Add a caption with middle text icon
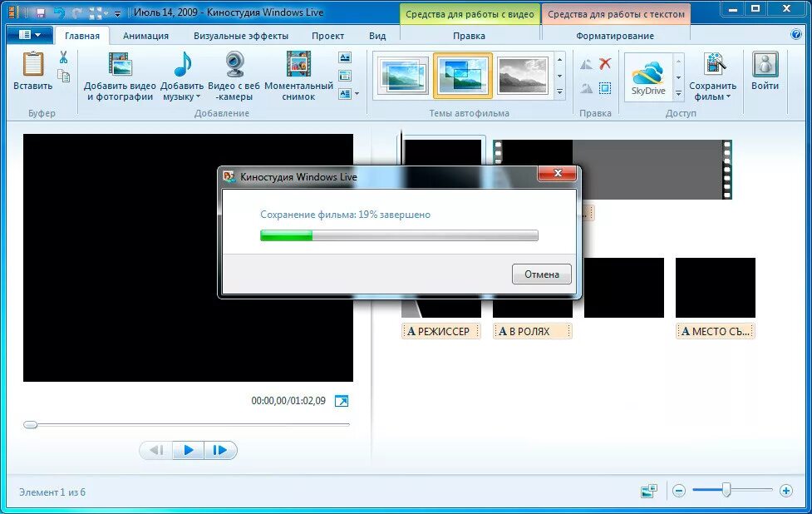812x514 pixels. [x=344, y=76]
